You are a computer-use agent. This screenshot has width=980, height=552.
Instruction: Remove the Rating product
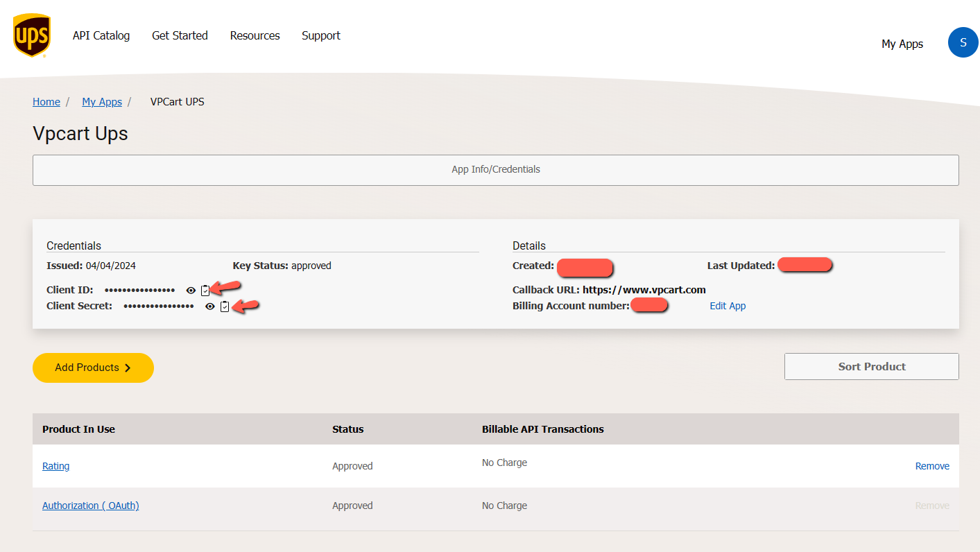pos(932,466)
